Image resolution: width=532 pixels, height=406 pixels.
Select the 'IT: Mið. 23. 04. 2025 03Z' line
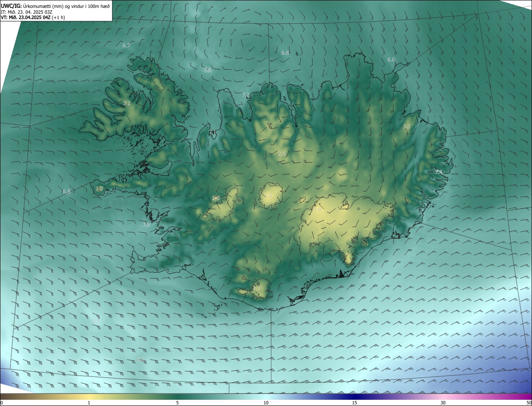point(26,12)
